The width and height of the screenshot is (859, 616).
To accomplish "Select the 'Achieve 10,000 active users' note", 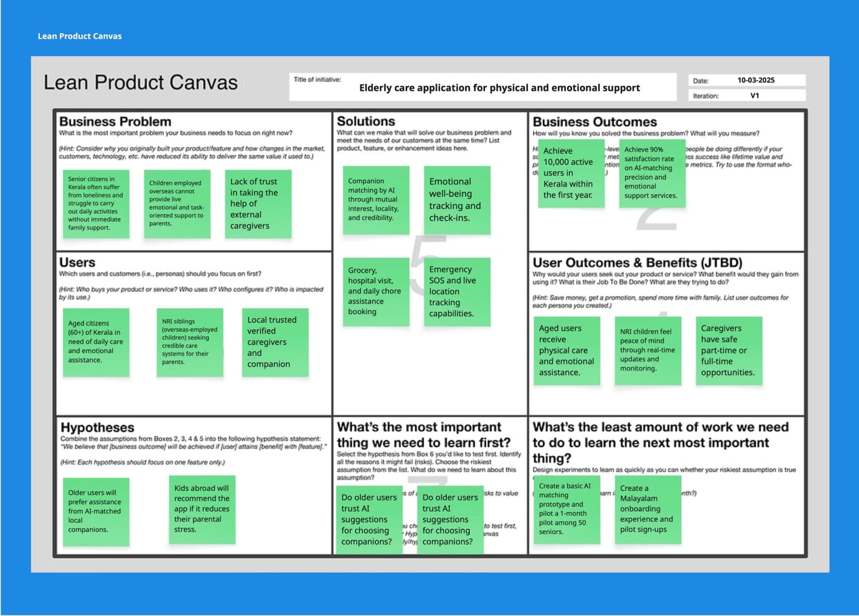I will pos(570,174).
